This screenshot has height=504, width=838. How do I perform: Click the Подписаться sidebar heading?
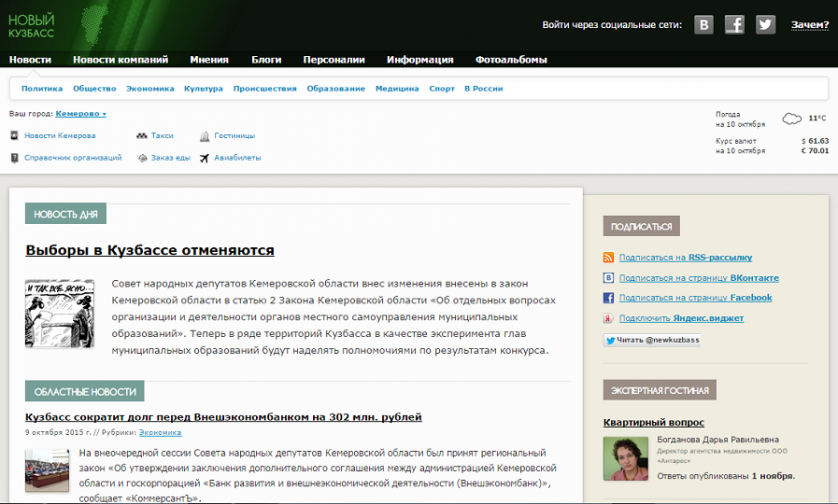coord(641,226)
